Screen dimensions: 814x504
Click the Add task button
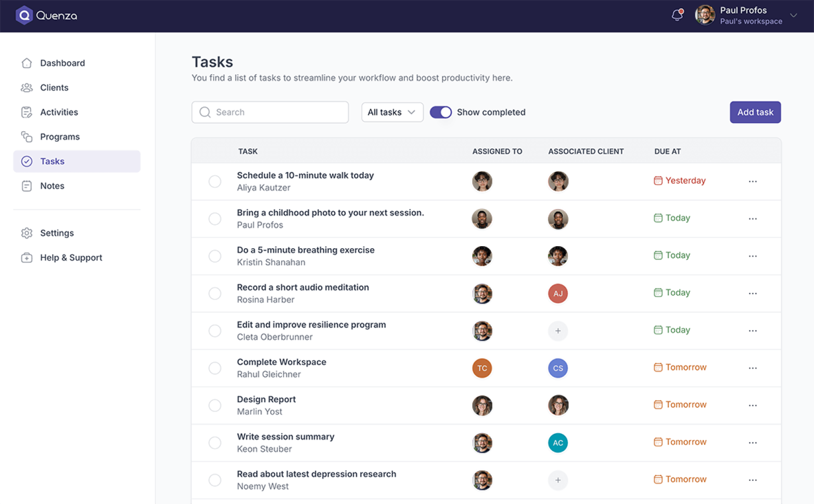(755, 112)
